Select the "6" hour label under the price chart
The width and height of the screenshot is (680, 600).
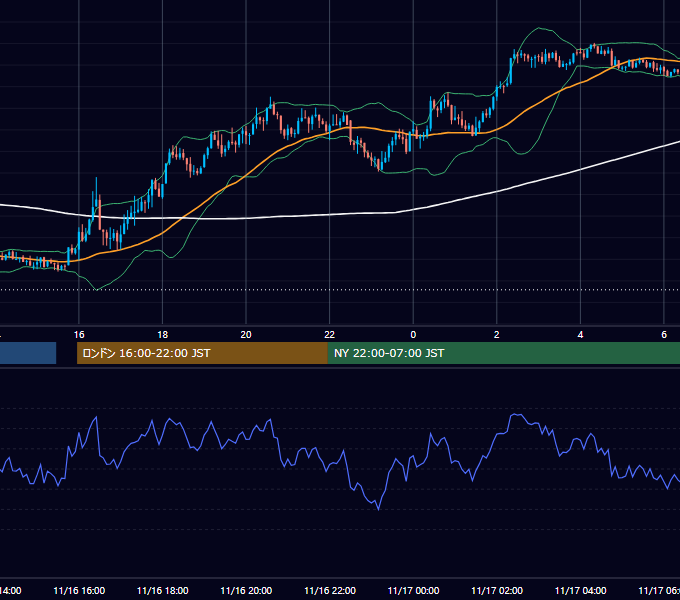664,335
